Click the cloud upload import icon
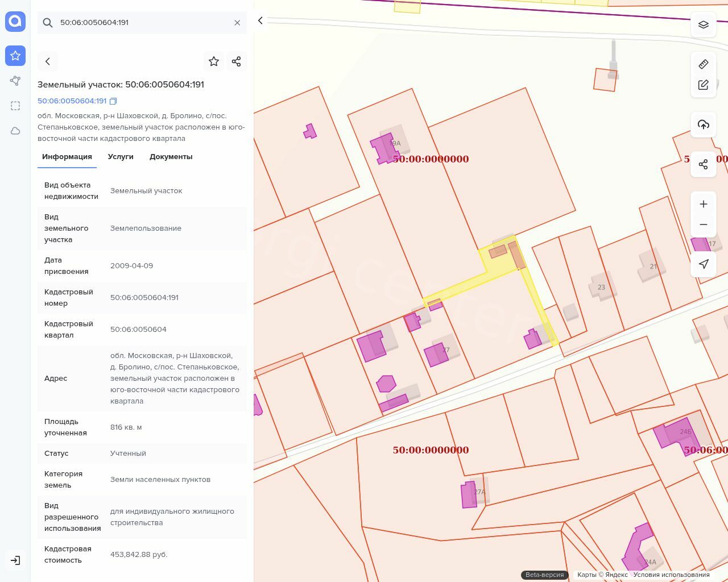This screenshot has width=728, height=582. (703, 124)
